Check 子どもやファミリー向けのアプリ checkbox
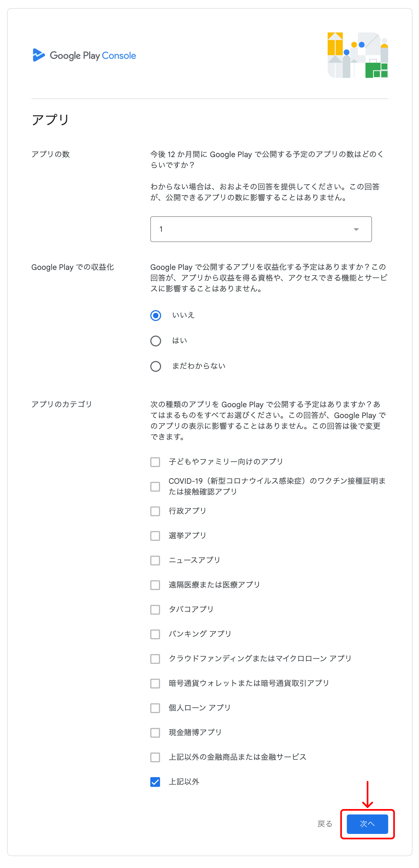 155,462
